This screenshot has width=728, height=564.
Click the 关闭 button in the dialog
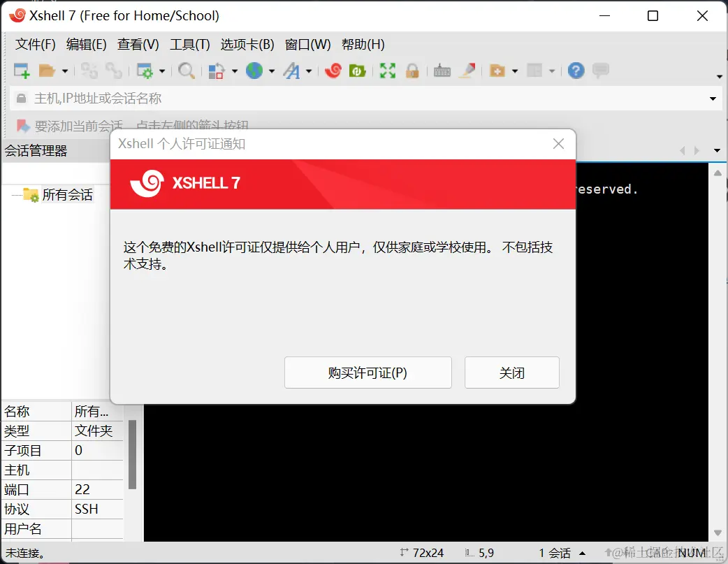511,373
